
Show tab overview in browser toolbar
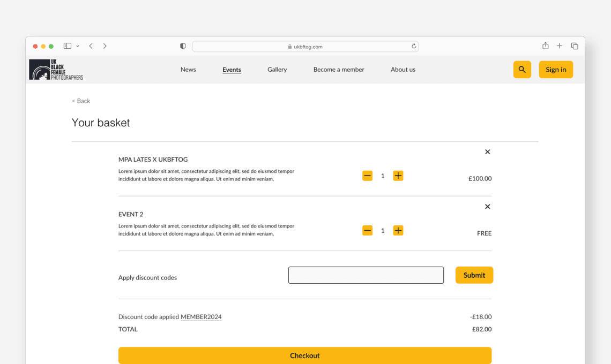(575, 46)
